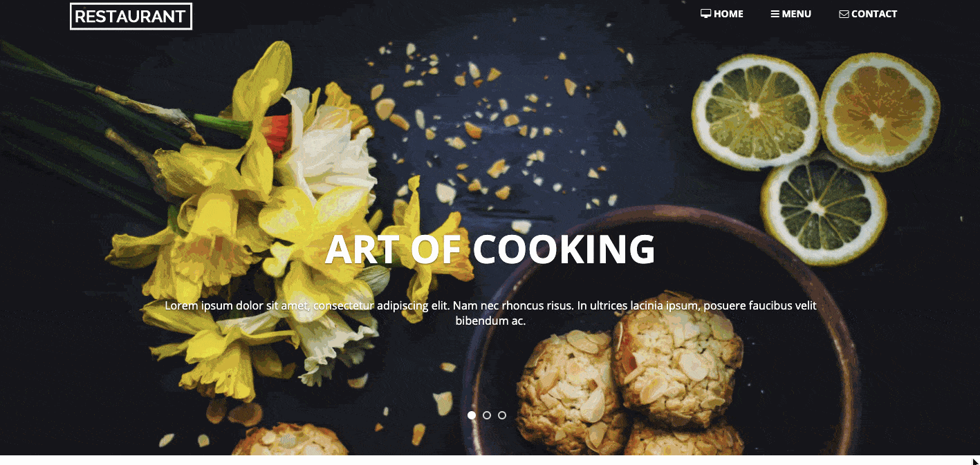Click the top-left lemon slice in the photo
Image resolution: width=980 pixels, height=465 pixels.
tap(756, 112)
